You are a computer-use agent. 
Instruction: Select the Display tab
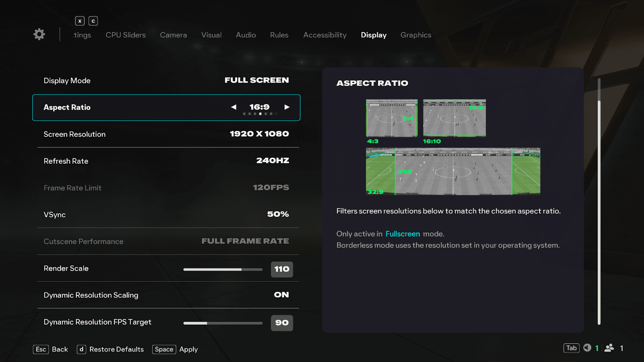click(x=374, y=35)
